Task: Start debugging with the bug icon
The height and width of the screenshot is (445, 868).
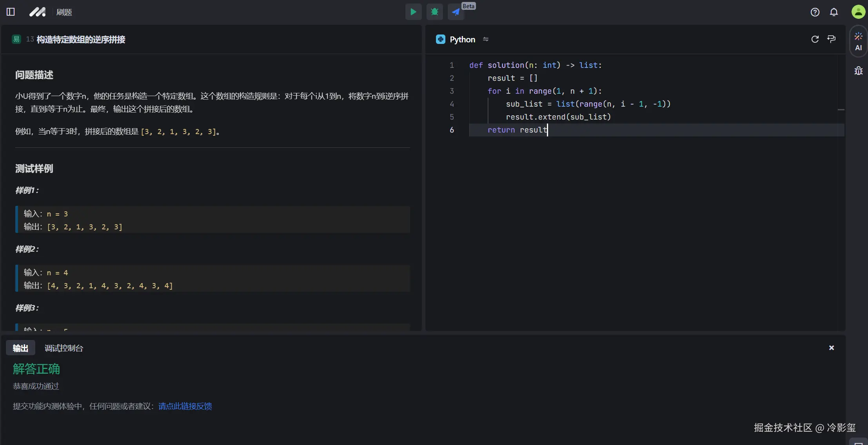Action: point(434,12)
